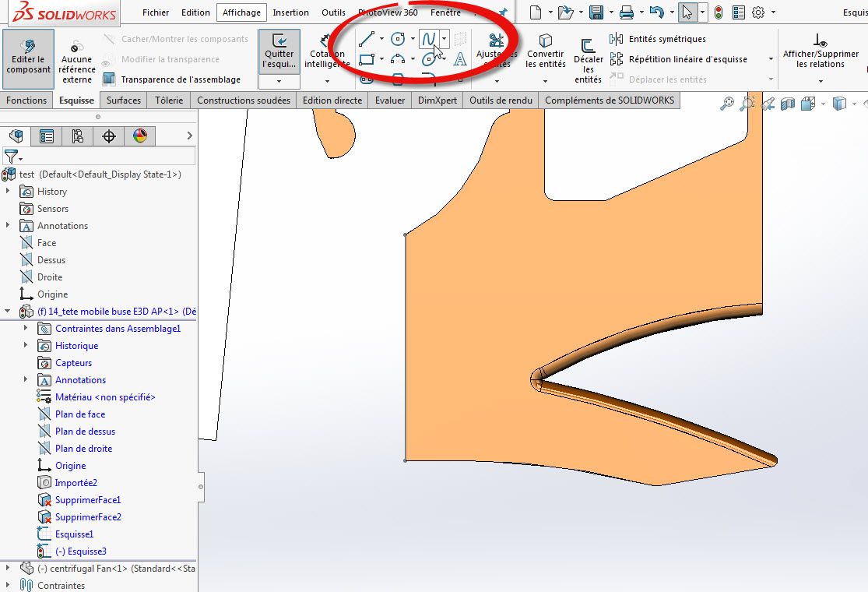Select the 3-point Arc sketch tool
The image size is (868, 592).
click(398, 58)
